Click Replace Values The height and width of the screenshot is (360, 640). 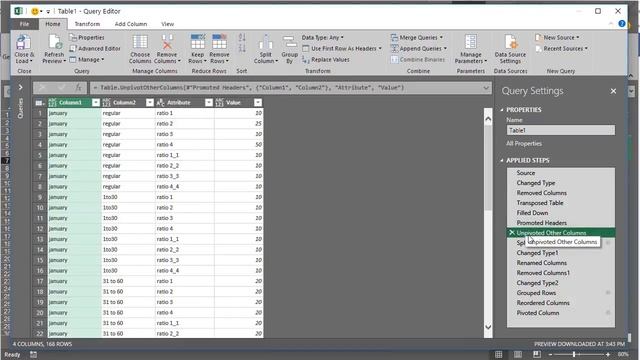coord(326,60)
